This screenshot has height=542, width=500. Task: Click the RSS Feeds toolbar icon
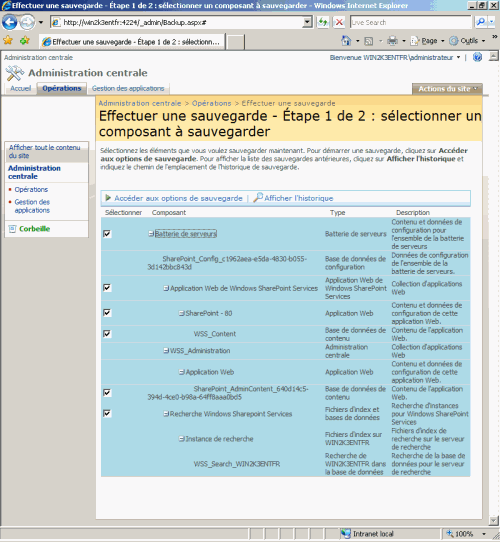tap(369, 41)
